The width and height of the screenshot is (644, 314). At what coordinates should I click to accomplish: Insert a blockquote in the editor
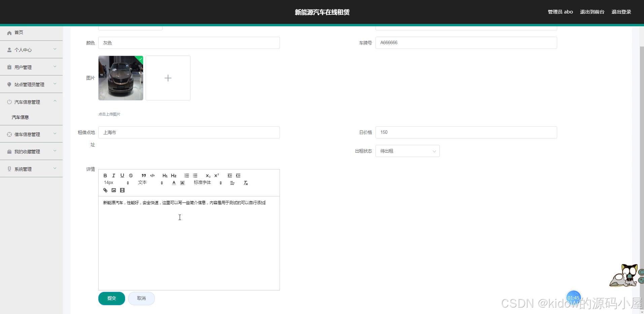click(x=144, y=176)
